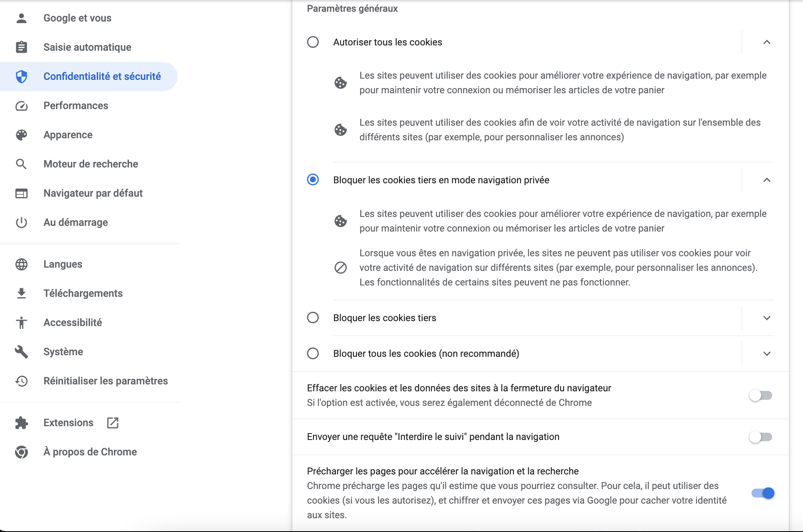Screen dimensions: 803x532
Task: Click the Performances speedometer icon
Action: coord(21,105)
